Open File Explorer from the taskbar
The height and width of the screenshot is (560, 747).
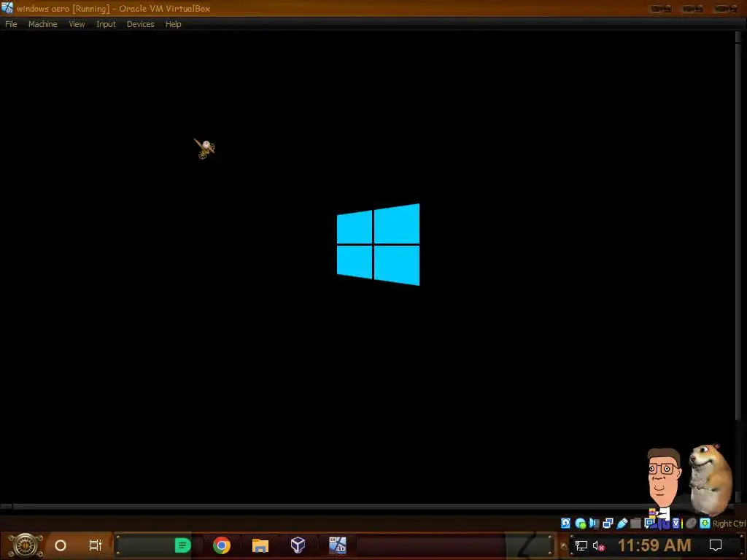coord(260,545)
